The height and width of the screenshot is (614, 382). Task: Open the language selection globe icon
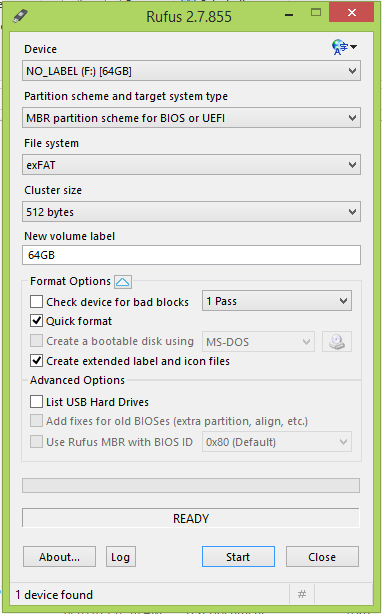(344, 47)
